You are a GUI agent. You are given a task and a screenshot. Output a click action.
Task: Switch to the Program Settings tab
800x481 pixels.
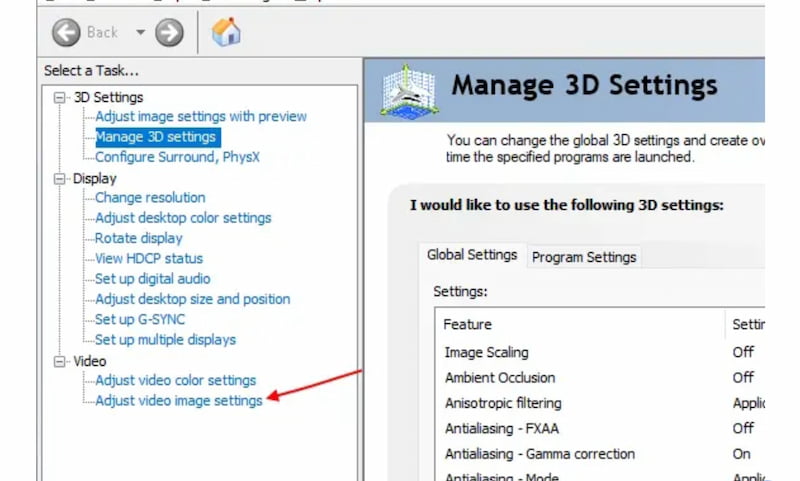tap(584, 257)
